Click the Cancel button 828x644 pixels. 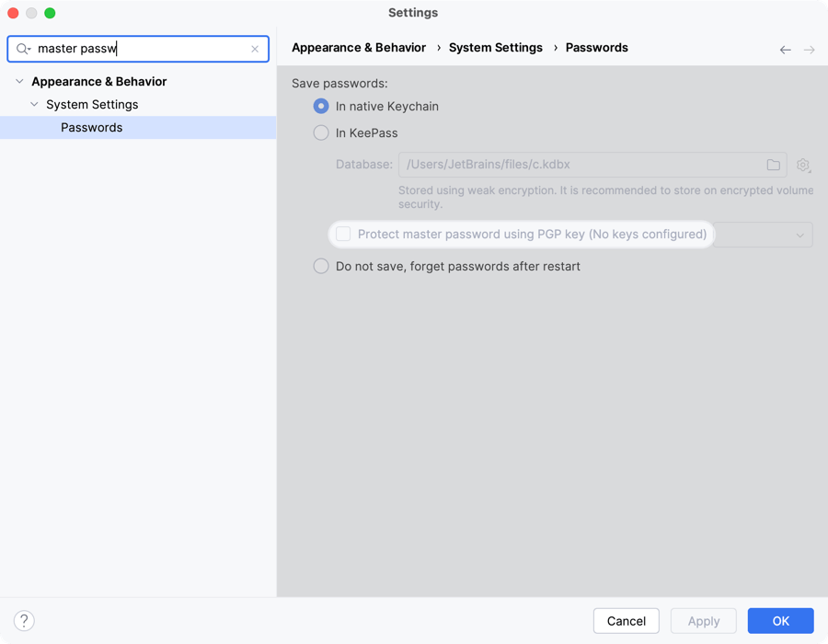click(626, 621)
